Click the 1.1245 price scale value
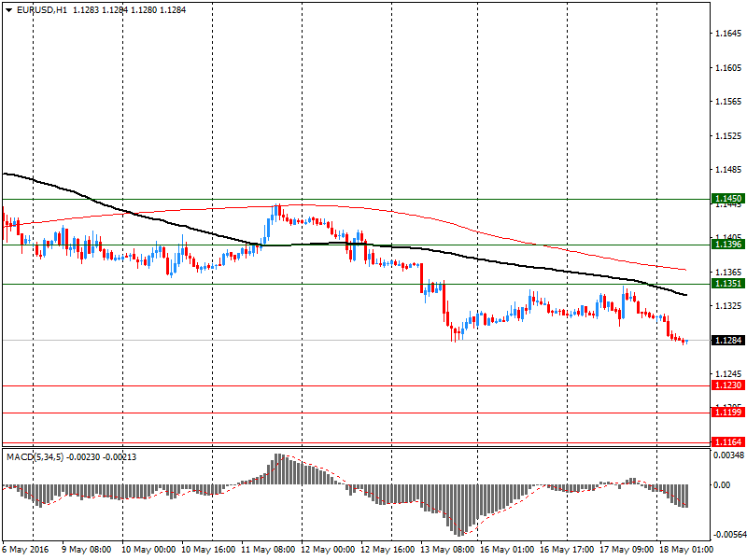 coord(728,374)
